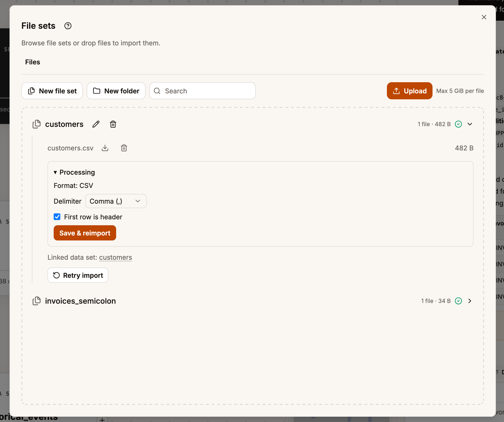Expand the invoices_semicolon file set

point(470,301)
